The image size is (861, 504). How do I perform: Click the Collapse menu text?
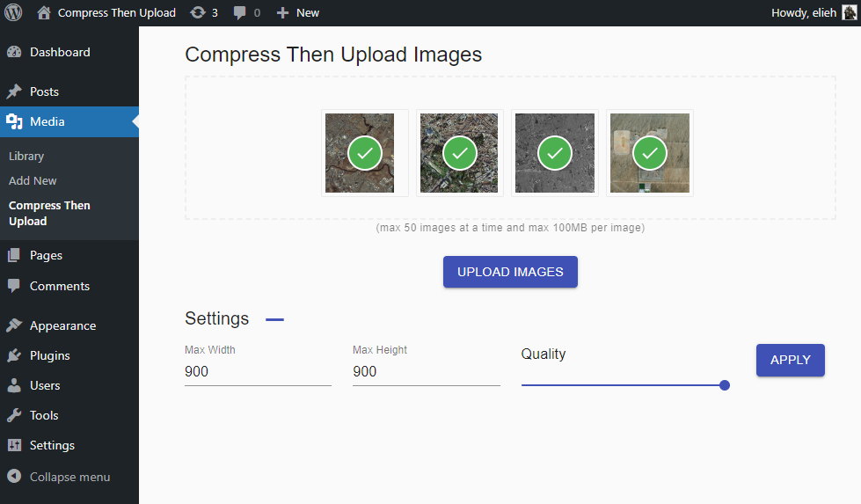(x=69, y=477)
